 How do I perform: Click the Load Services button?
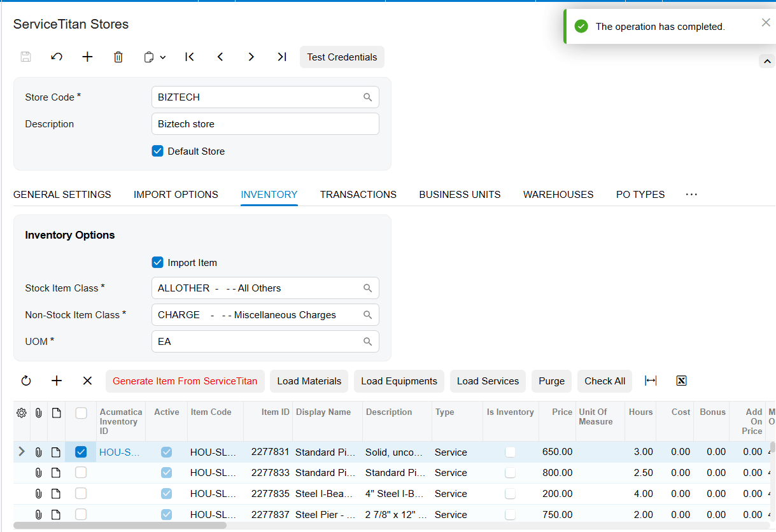point(488,381)
